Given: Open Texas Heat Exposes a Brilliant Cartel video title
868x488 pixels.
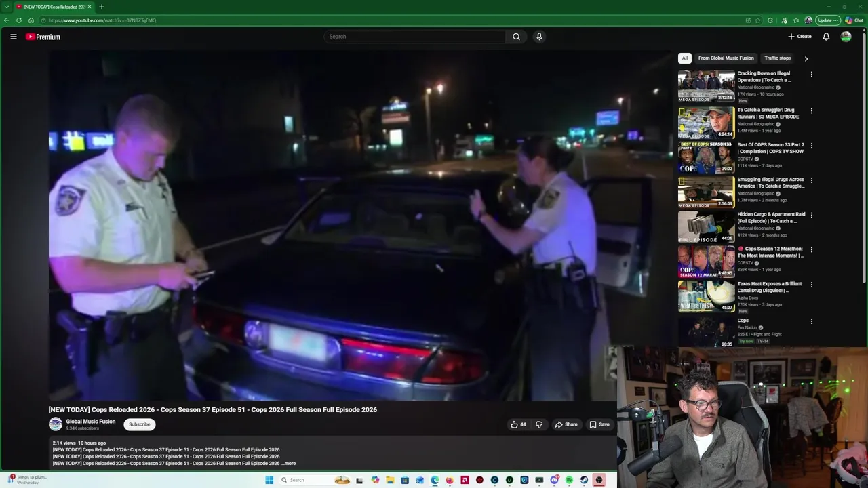Looking at the screenshot, I should pos(770,287).
